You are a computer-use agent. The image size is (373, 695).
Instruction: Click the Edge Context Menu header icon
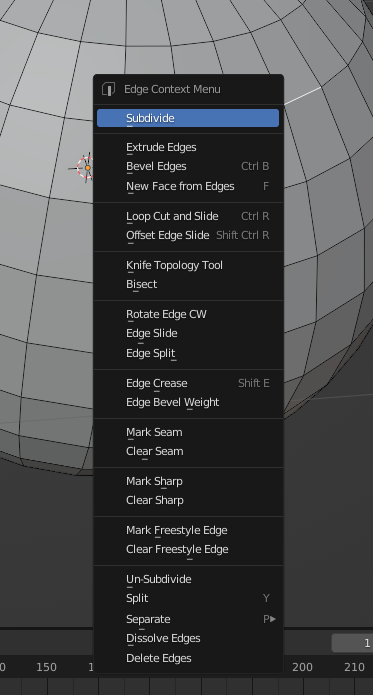pos(109,89)
